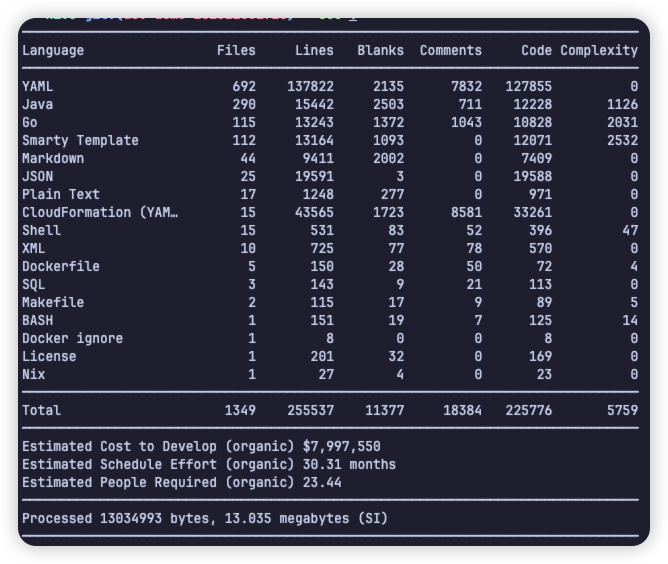
Task: Select the Plain Text row label
Action: (x=61, y=194)
